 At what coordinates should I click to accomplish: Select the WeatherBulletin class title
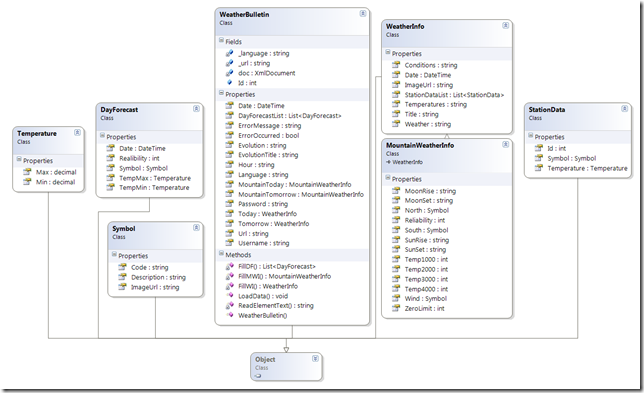[x=244, y=14]
